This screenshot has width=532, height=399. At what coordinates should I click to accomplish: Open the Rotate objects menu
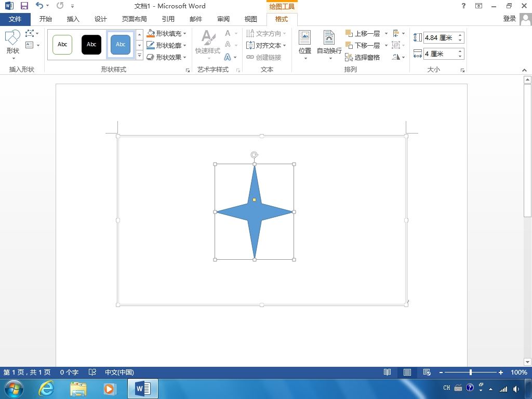tap(398, 57)
